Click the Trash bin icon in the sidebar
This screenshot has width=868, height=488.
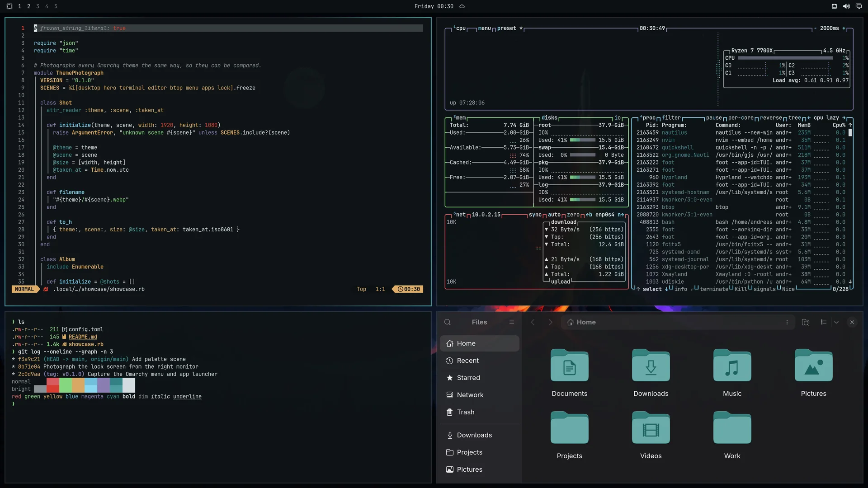click(x=449, y=412)
